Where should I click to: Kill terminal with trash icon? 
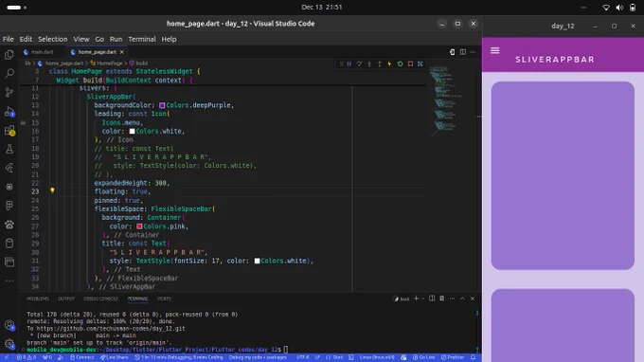click(x=442, y=299)
